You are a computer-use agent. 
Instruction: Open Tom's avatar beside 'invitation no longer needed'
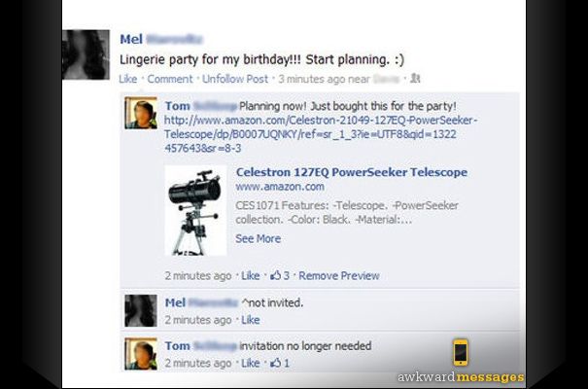pyautogui.click(x=141, y=354)
